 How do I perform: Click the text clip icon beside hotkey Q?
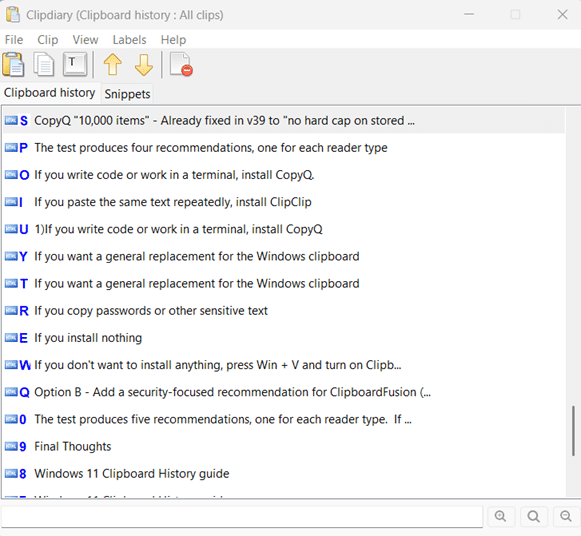tap(11, 392)
